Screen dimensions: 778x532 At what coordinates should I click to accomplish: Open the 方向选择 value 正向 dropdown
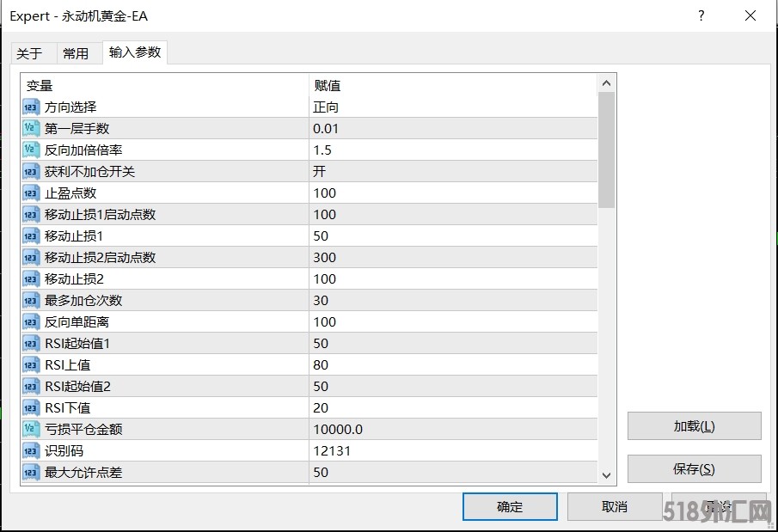click(452, 107)
